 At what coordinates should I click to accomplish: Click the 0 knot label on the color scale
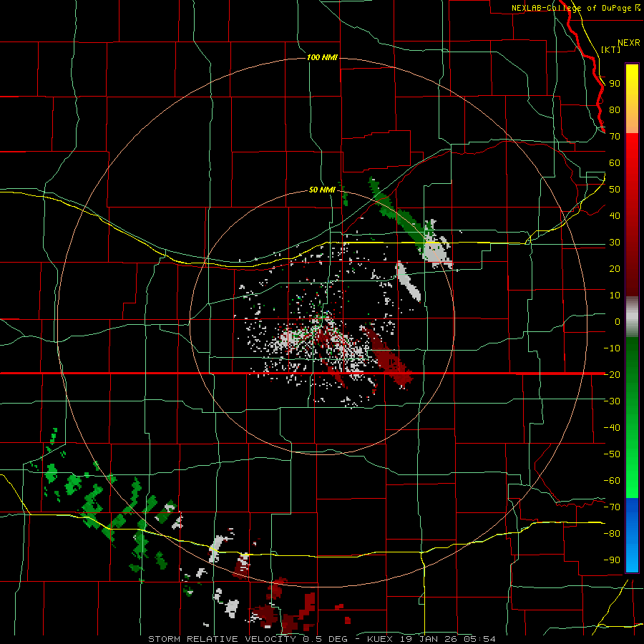(618, 321)
